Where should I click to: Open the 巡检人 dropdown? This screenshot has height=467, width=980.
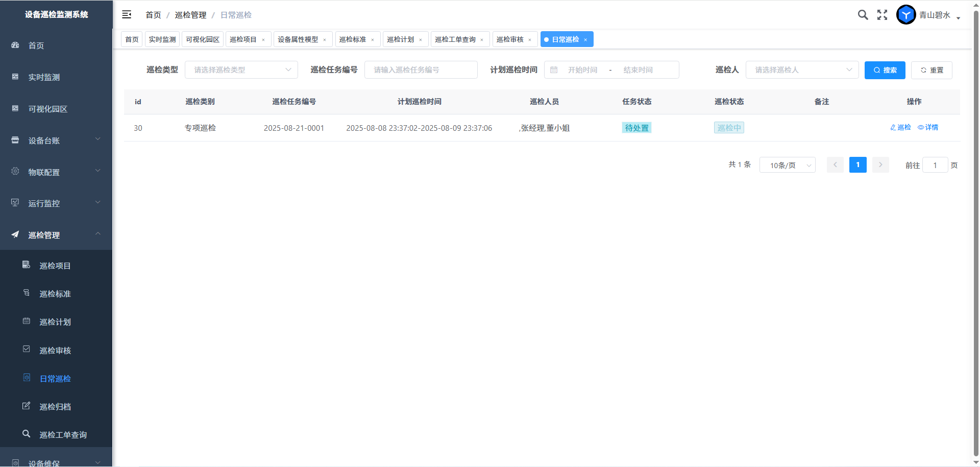pos(802,70)
